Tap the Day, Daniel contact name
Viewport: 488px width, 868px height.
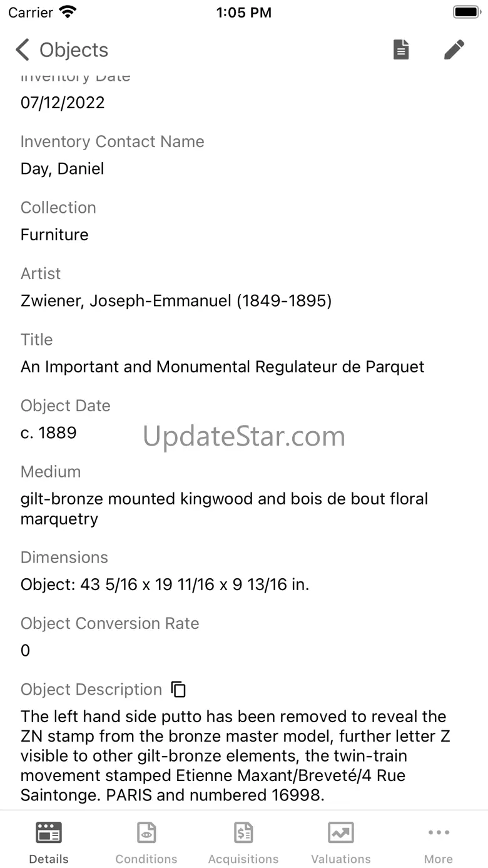[x=62, y=169]
